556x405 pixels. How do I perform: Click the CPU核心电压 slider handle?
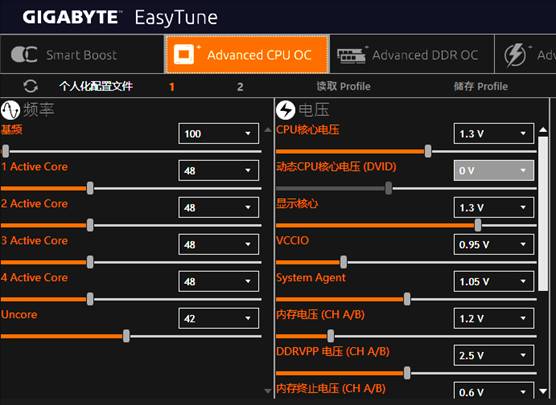(x=428, y=151)
